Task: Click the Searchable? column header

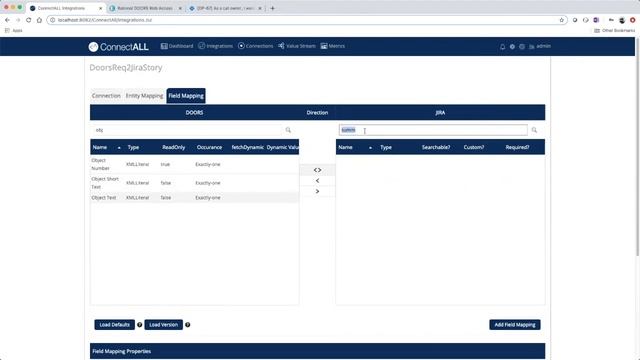Action: click(x=436, y=147)
